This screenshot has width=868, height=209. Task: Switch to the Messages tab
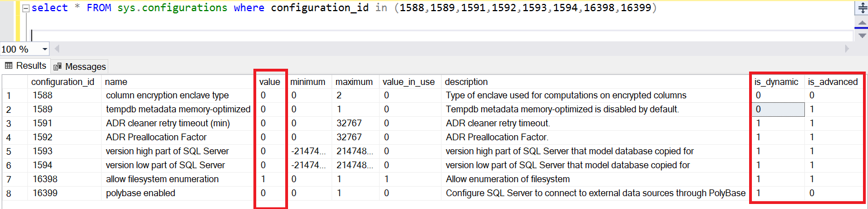click(x=79, y=66)
